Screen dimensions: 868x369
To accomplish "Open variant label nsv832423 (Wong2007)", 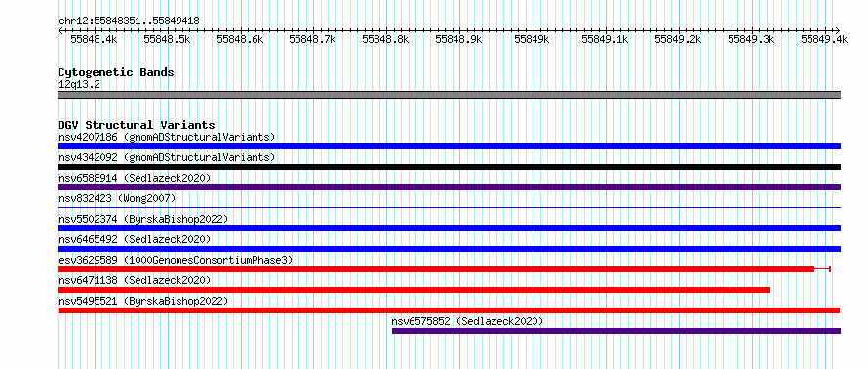I will pyautogui.click(x=117, y=198).
